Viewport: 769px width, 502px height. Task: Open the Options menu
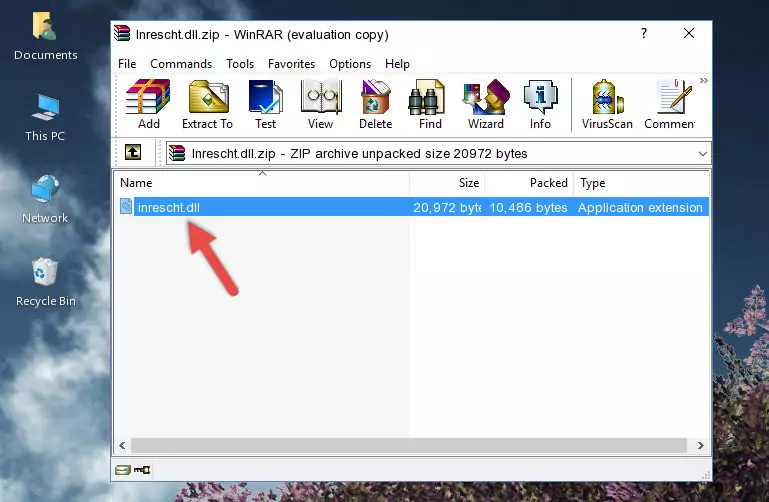[350, 64]
